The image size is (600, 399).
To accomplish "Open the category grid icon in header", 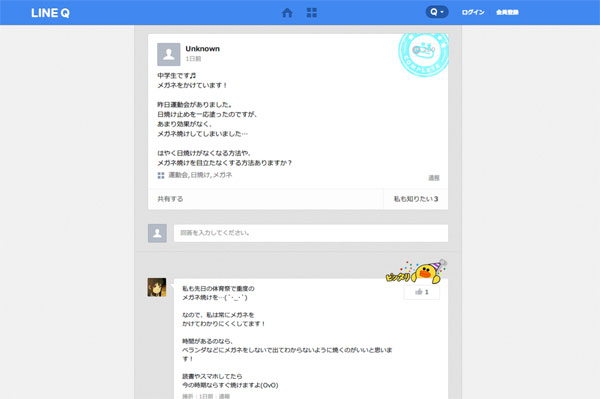I will tap(312, 13).
